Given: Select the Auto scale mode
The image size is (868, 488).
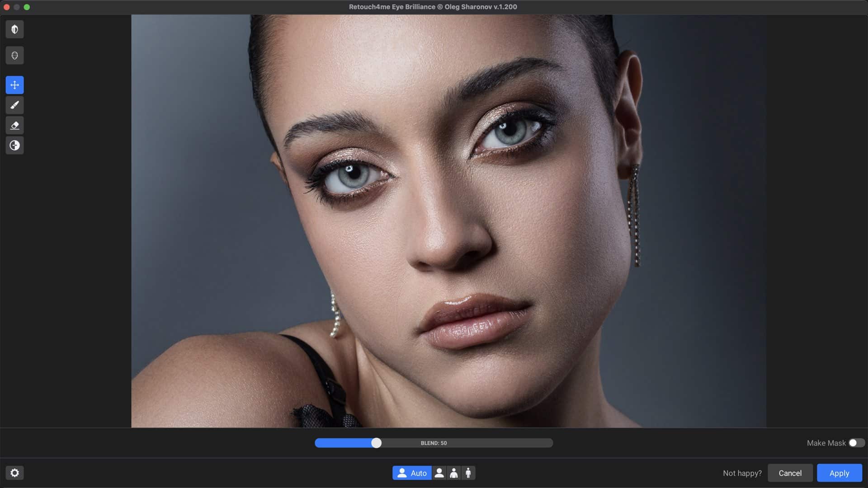Looking at the screenshot, I should click(411, 473).
